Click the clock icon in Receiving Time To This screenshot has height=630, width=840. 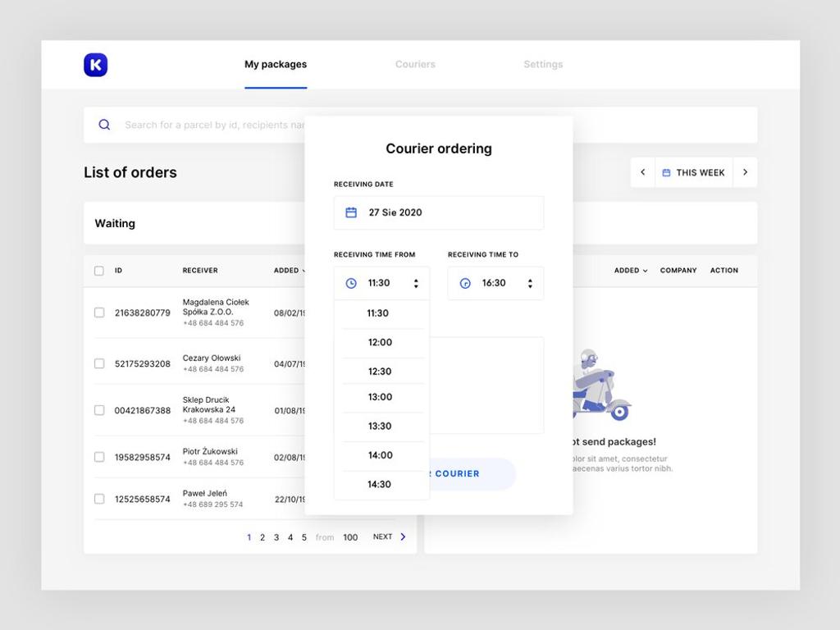(465, 283)
